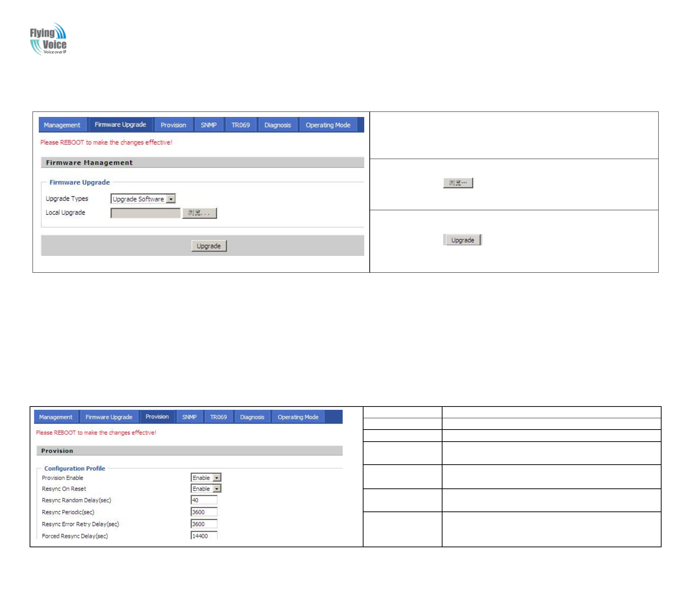
Task: Click REBOOT warning text in Provision screenshot
Action: (x=96, y=432)
